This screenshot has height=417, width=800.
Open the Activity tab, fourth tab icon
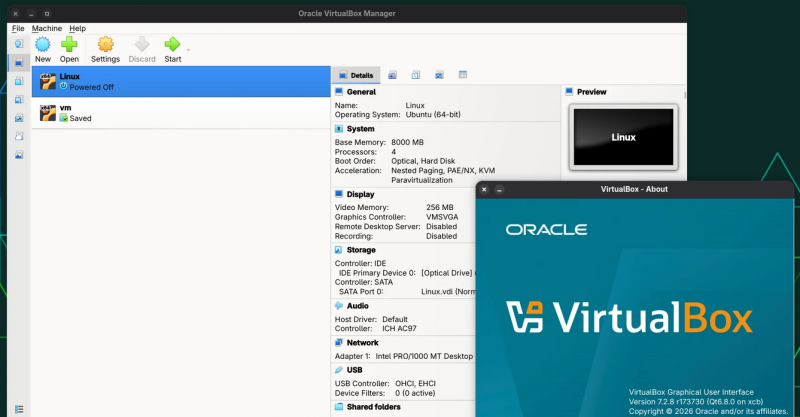[x=439, y=75]
